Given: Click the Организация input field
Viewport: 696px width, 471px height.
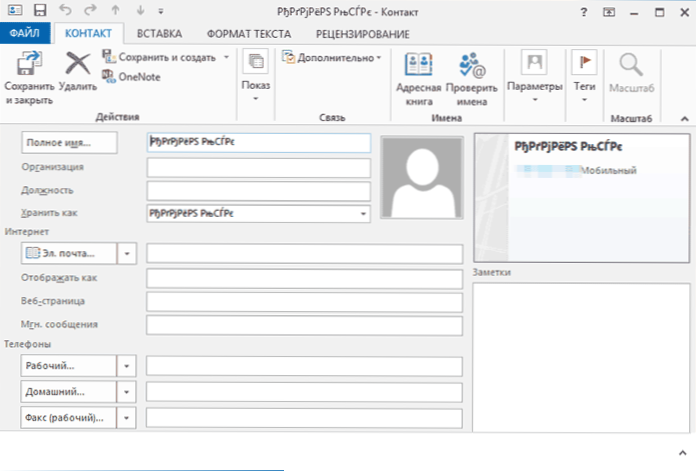Looking at the screenshot, I should [259, 168].
